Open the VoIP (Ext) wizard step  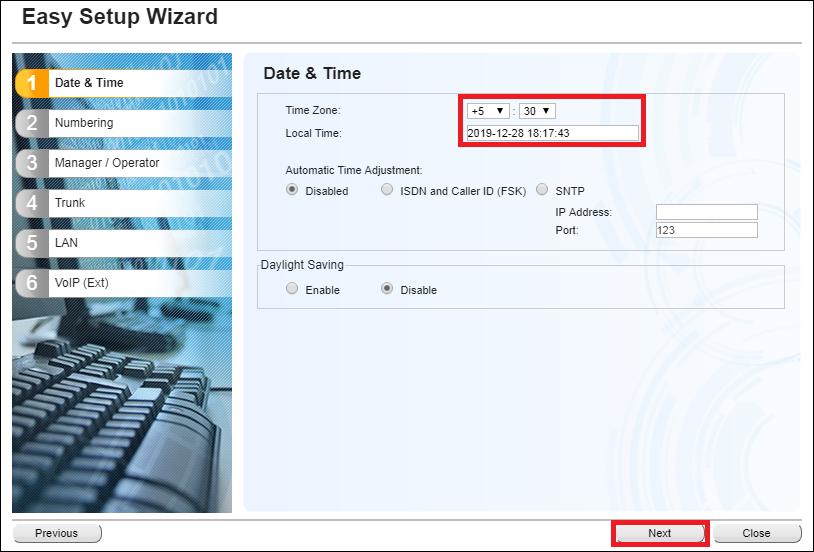click(x=124, y=283)
